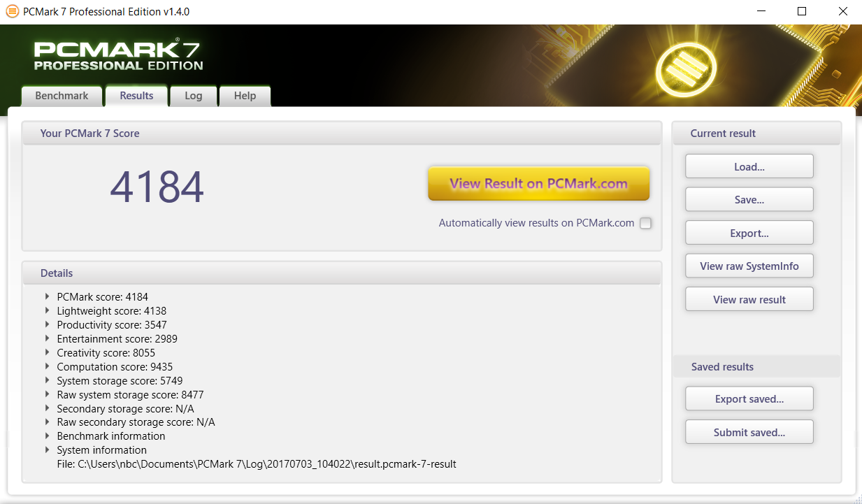
Task: Click View Result on PCMark.com button
Action: pos(538,183)
